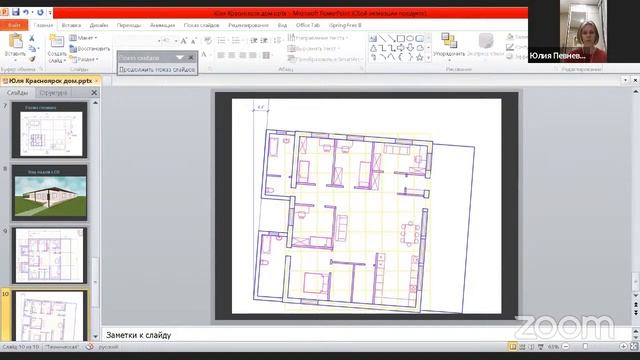Image resolution: width=640 pixels, height=360 pixels.
Task: Close the floating Показ слайдов toolbar
Action: (x=191, y=58)
